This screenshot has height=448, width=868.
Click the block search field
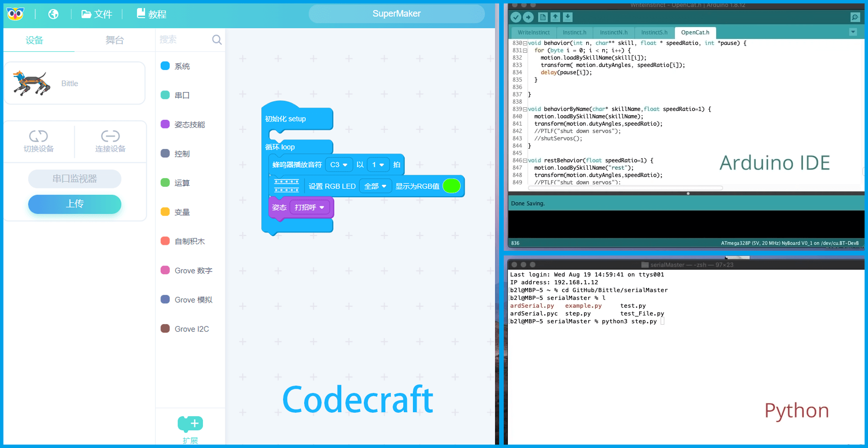coord(184,39)
